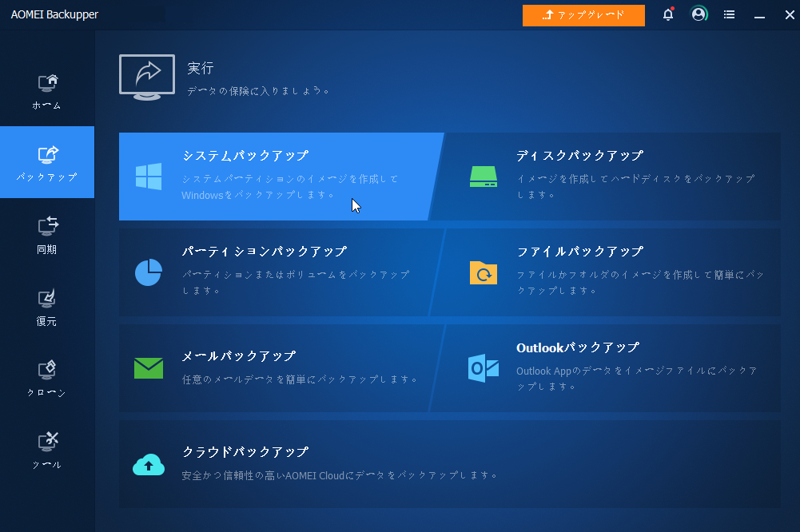
Task: Select メールバックアップ title
Action: tap(239, 356)
